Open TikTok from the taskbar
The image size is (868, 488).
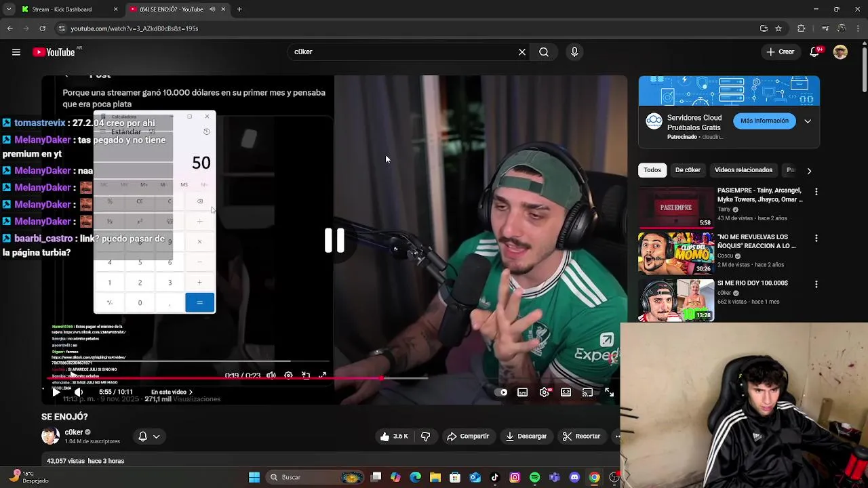point(495,477)
